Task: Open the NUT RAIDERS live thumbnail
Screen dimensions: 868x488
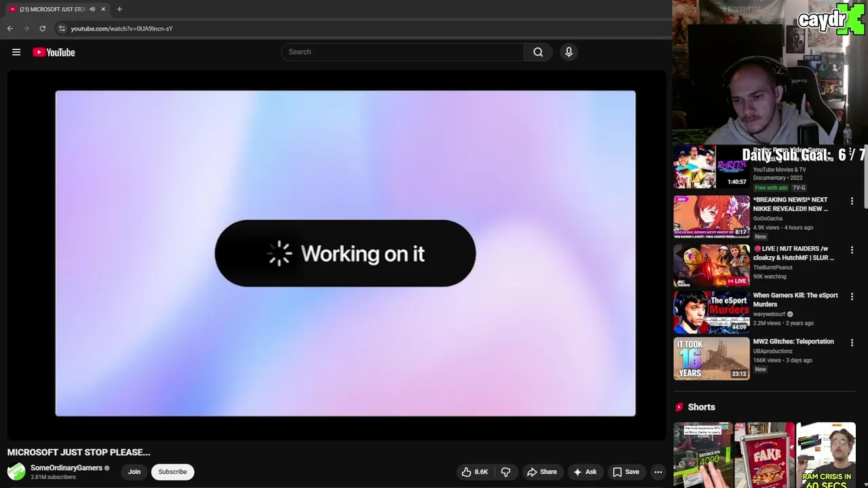Action: pos(711,266)
